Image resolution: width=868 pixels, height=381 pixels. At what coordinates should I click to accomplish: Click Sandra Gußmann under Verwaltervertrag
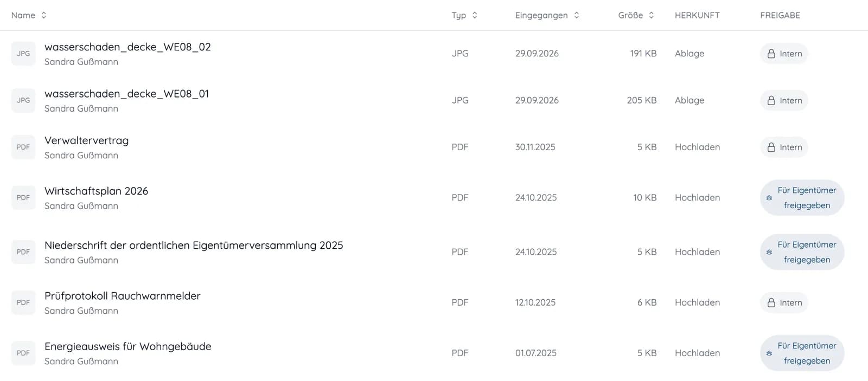(81, 156)
